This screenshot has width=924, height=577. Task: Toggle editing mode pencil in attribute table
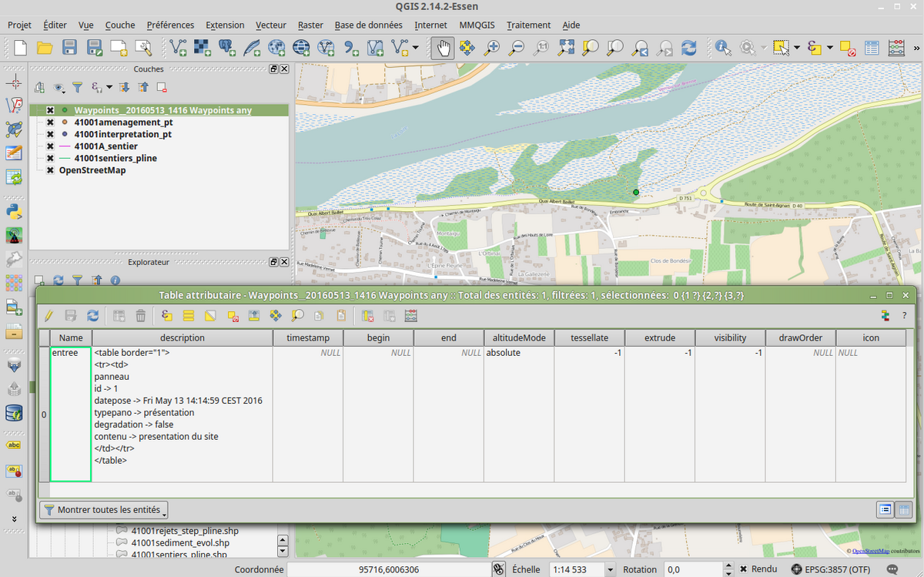[50, 315]
